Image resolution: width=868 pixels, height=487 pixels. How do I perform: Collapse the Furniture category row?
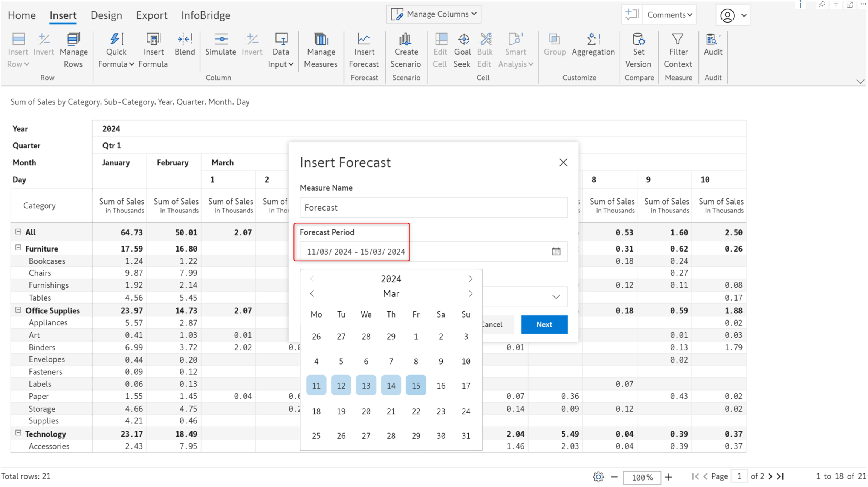[18, 248]
